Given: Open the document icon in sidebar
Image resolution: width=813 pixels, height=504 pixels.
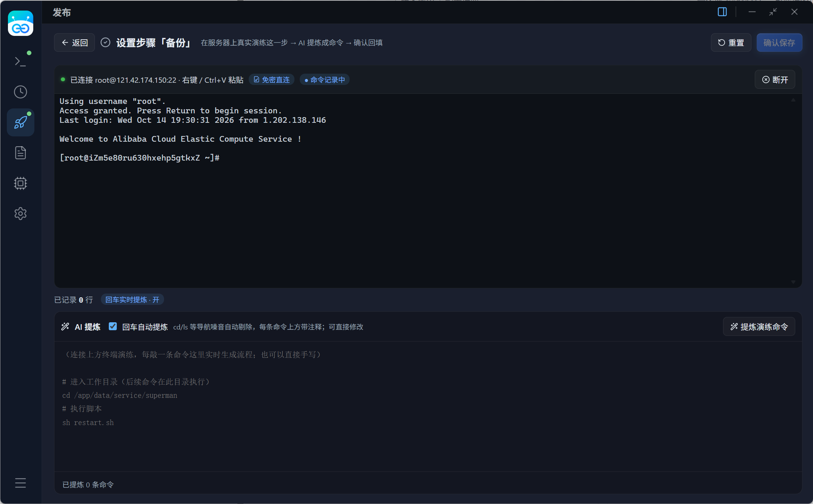Looking at the screenshot, I should coord(20,153).
